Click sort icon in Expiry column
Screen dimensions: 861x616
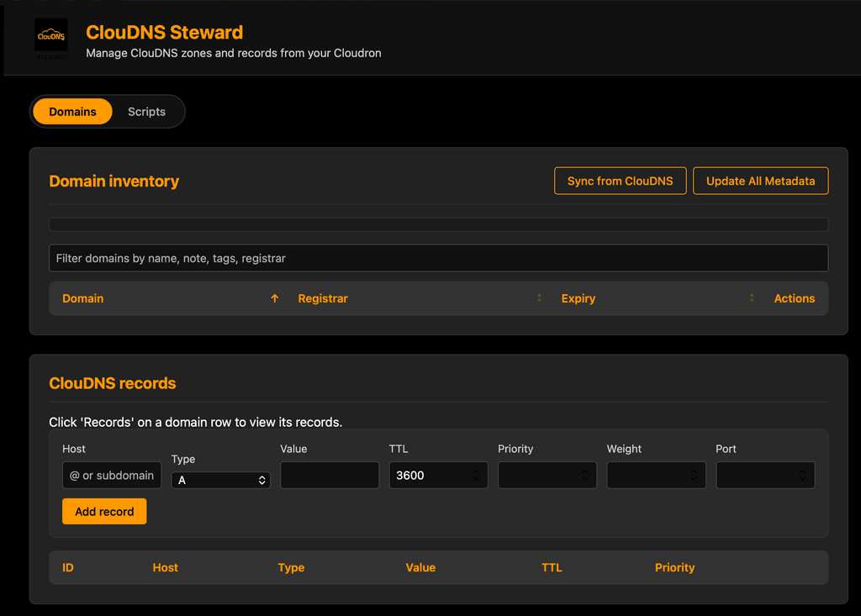[x=752, y=298]
